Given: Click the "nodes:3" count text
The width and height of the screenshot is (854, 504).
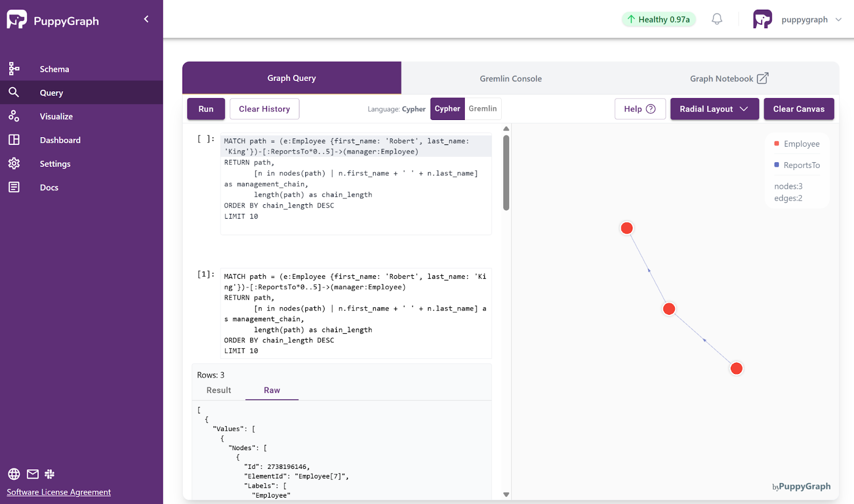Looking at the screenshot, I should 788,186.
